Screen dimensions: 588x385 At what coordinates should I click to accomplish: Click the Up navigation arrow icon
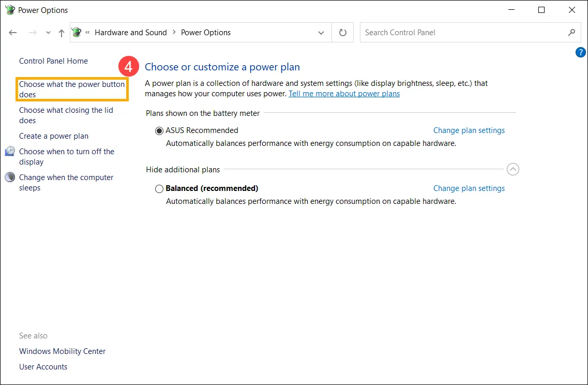click(61, 32)
